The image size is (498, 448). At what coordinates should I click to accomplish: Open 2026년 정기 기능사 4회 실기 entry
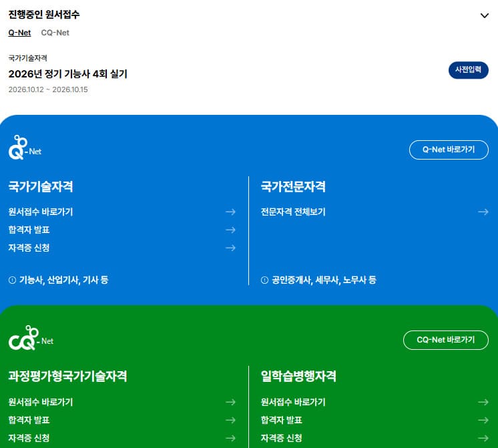[x=67, y=73]
